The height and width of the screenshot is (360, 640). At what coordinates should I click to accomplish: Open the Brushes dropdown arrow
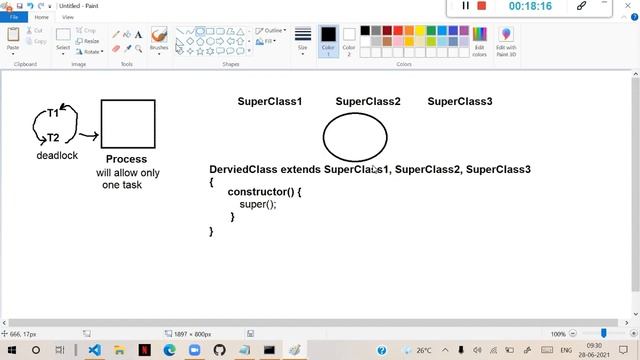(x=159, y=54)
